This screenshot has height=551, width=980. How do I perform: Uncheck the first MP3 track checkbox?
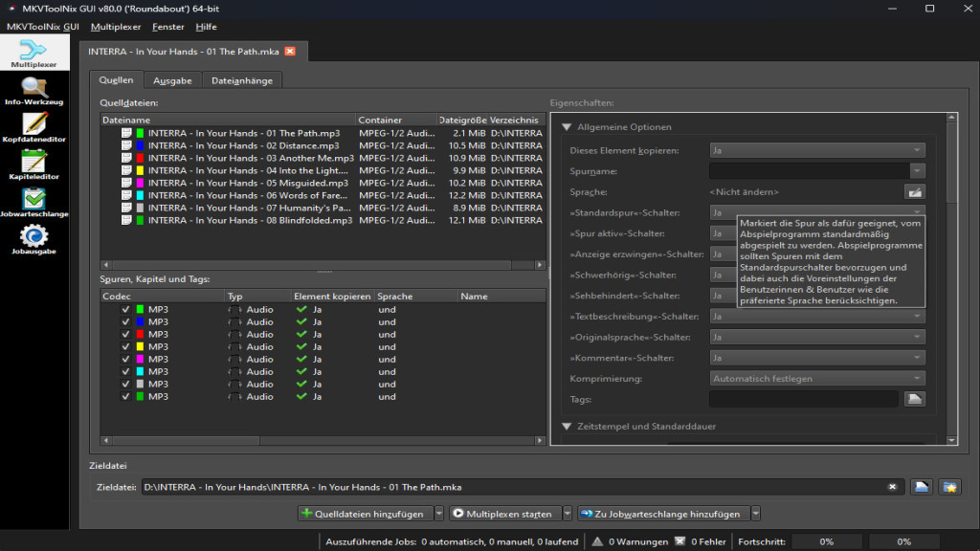pyautogui.click(x=125, y=310)
